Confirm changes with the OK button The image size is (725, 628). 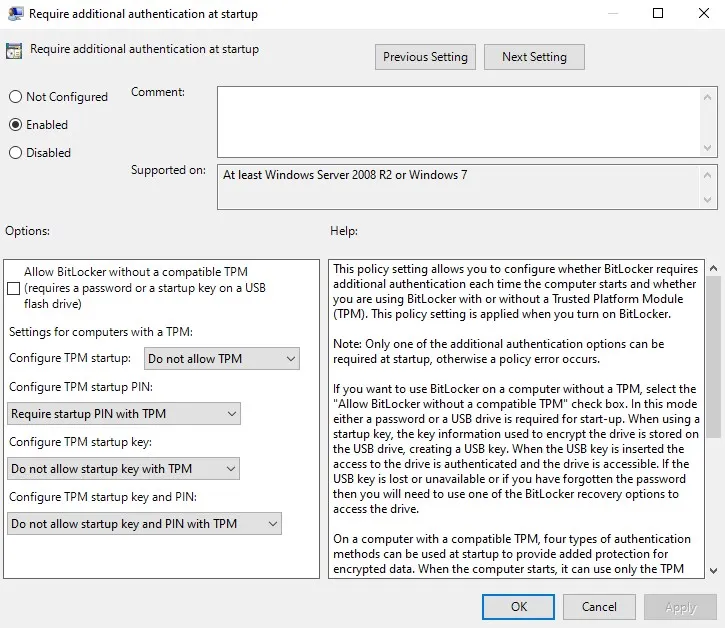[518, 607]
